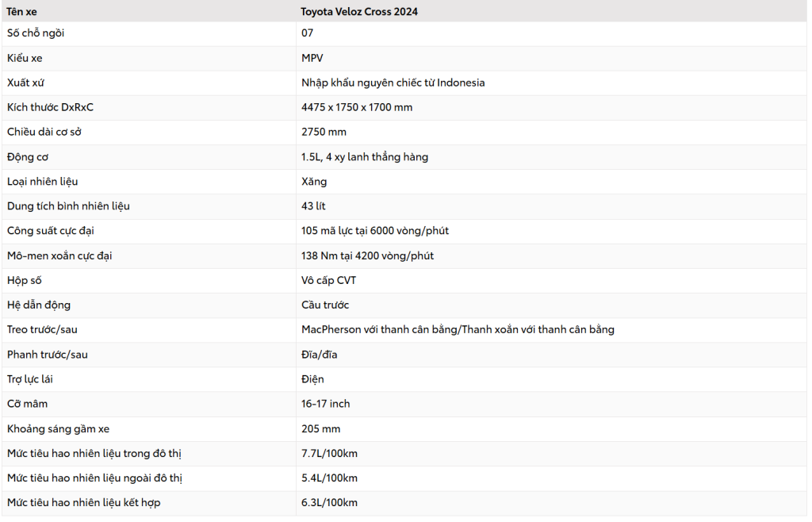The height and width of the screenshot is (522, 812).
Task: Click the 'Tên xe' header cell
Action: [22, 12]
